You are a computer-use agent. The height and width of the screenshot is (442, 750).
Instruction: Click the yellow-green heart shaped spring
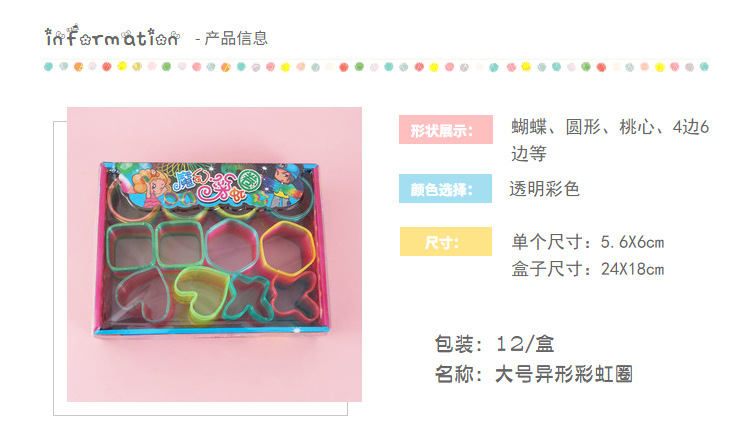point(200,292)
